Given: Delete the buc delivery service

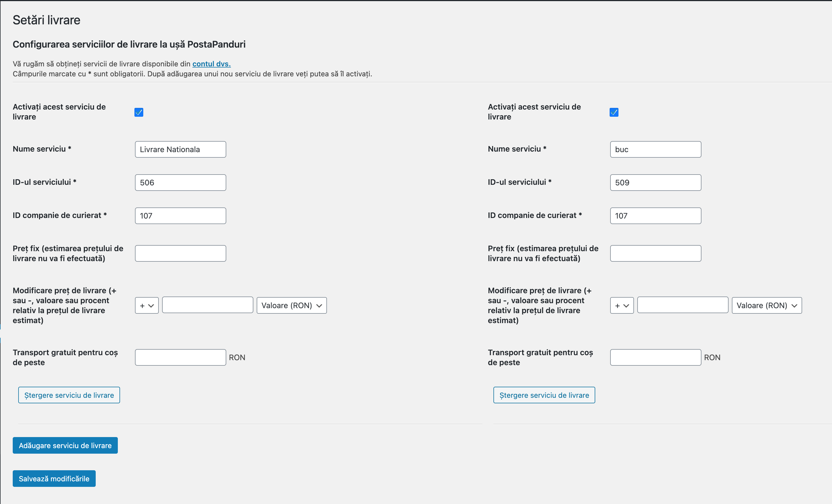Looking at the screenshot, I should [544, 395].
